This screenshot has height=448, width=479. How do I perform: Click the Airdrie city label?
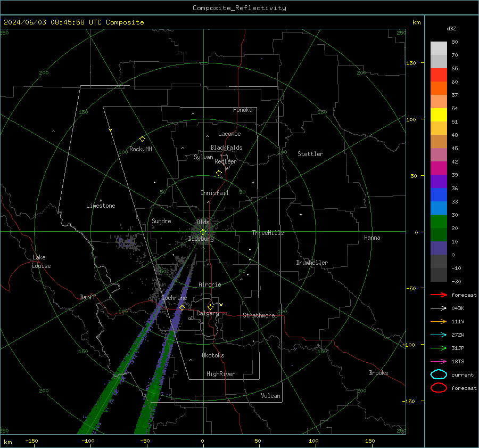pyautogui.click(x=210, y=284)
